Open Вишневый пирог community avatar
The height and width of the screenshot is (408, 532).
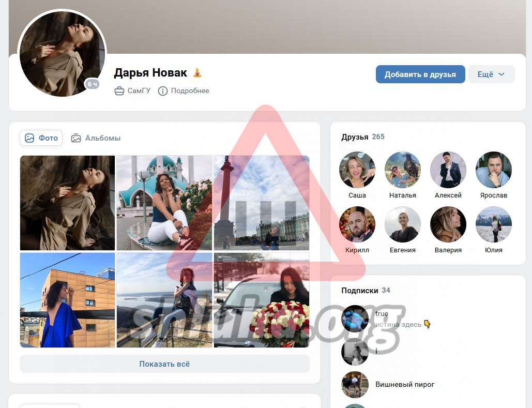click(355, 385)
